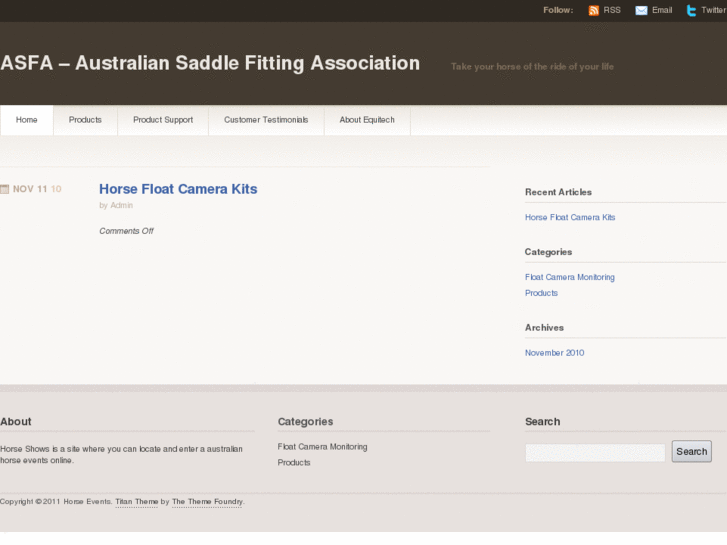Open Float Camera Monitoring category in sidebar
This screenshot has width=727, height=545.
click(570, 277)
